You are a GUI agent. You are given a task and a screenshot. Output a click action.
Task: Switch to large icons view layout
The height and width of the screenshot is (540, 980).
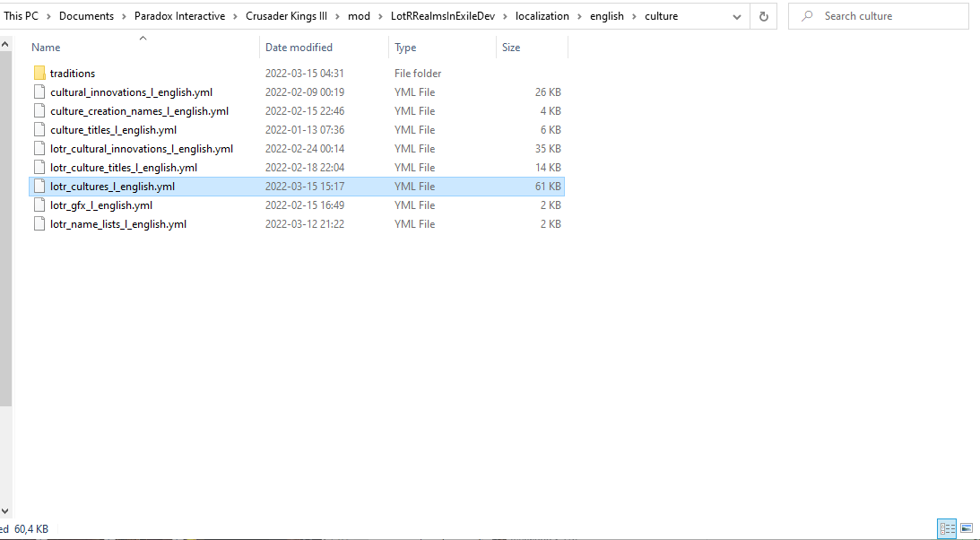click(967, 528)
